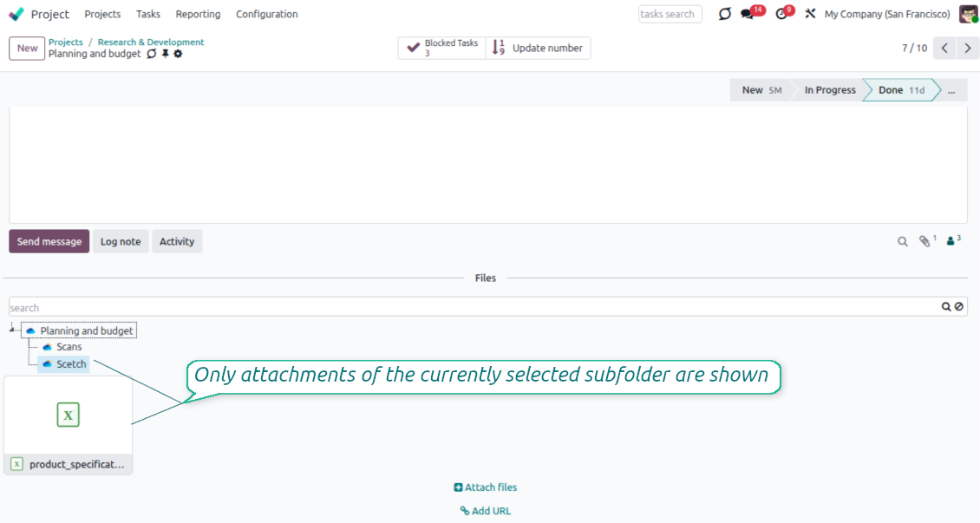Image resolution: width=980 pixels, height=523 pixels.
Task: Click the gear icon beside Planning and budget
Action: 178,54
